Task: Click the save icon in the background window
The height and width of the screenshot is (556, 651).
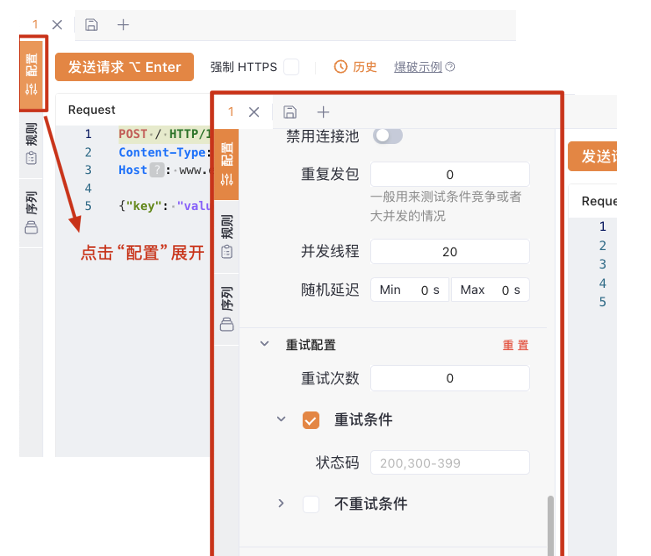Action: coord(91,25)
